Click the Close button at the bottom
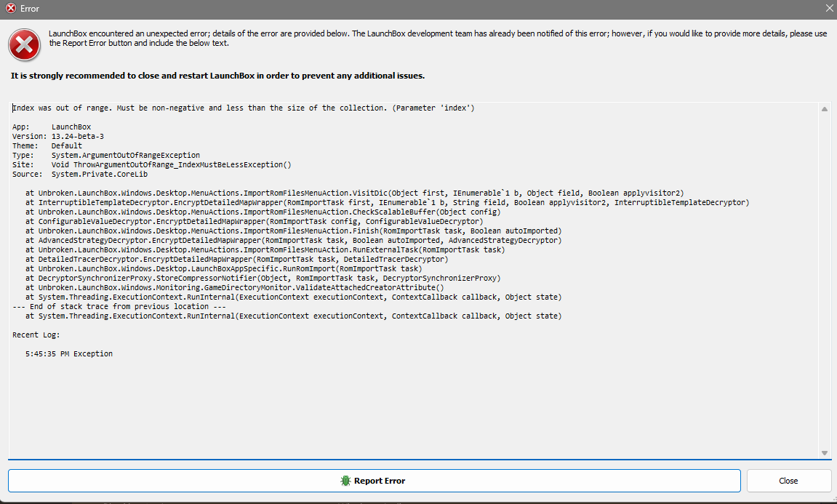The width and height of the screenshot is (837, 504). [x=788, y=481]
